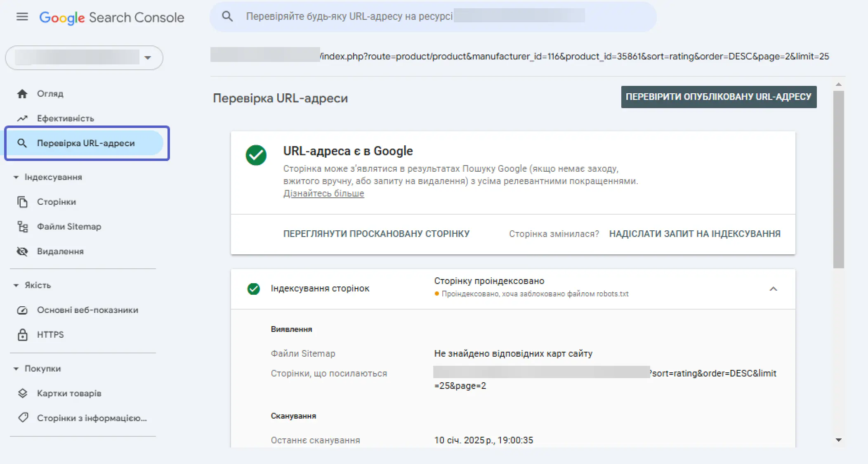
Task: Click the last crawl date 10 січ. 2025
Action: [x=484, y=440]
